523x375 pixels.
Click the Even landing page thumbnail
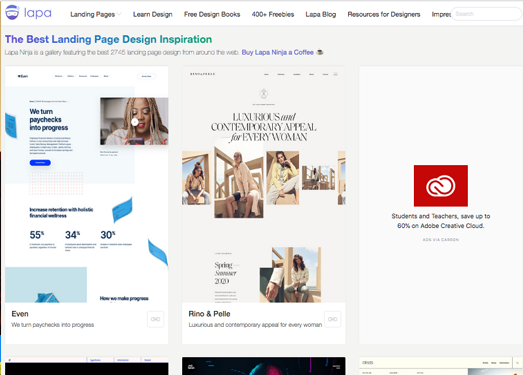(x=87, y=184)
